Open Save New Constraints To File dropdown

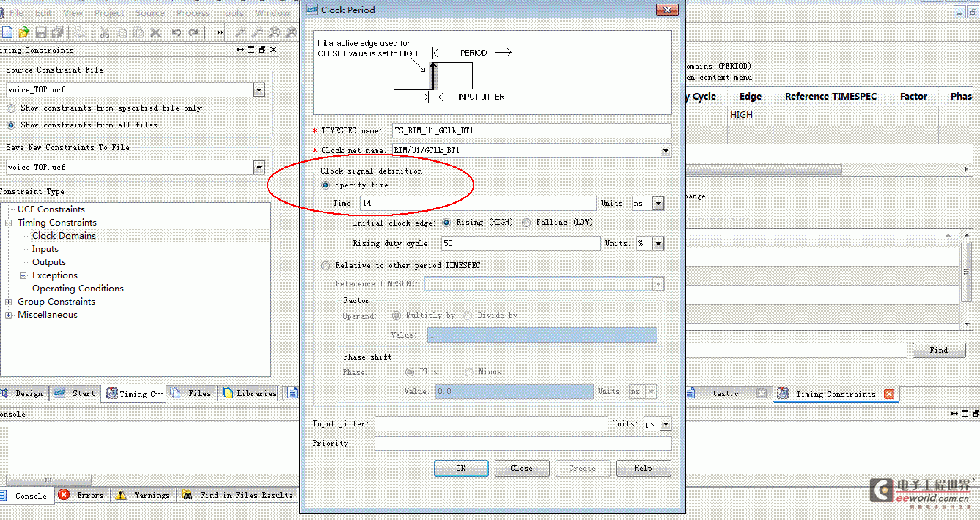tap(258, 167)
